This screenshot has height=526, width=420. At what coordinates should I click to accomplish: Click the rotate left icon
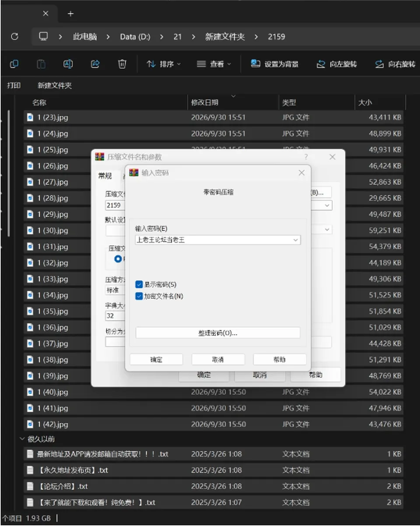pos(321,64)
